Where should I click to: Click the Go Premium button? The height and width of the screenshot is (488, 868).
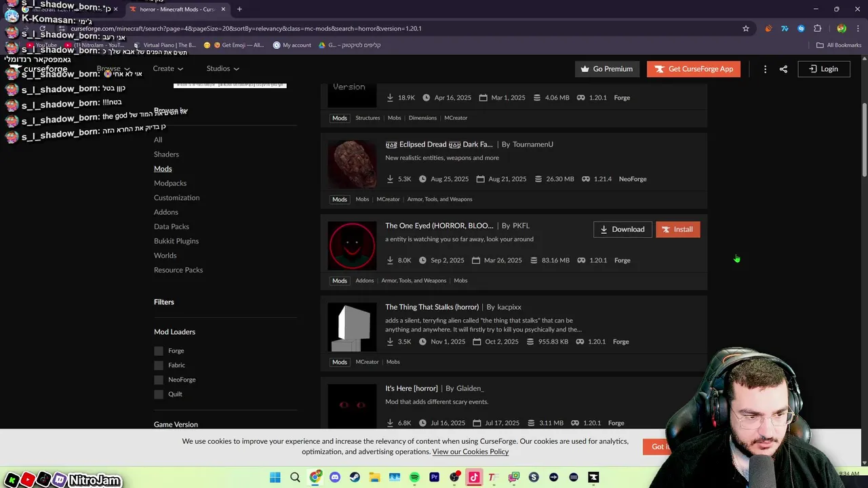pyautogui.click(x=607, y=68)
